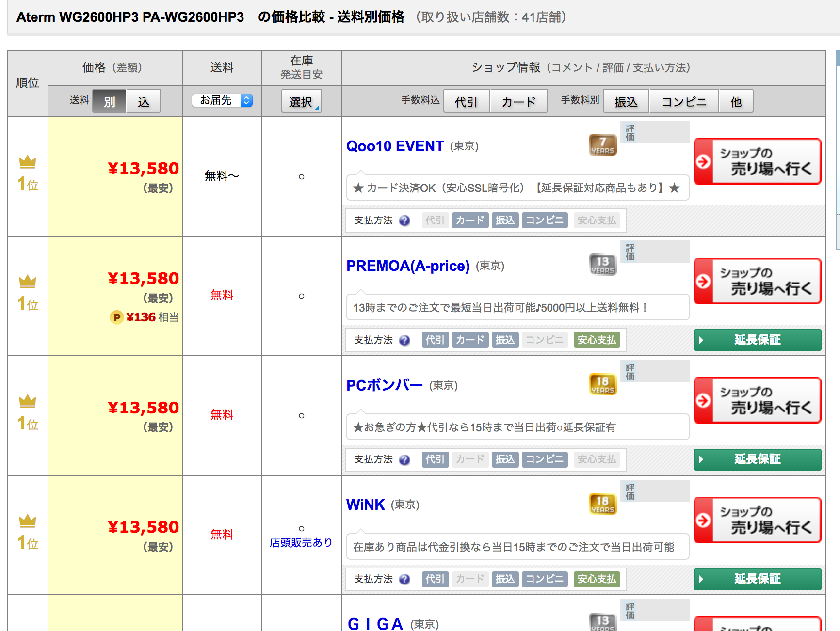Click the crown rank icon in PCボンバー row

tap(28, 401)
